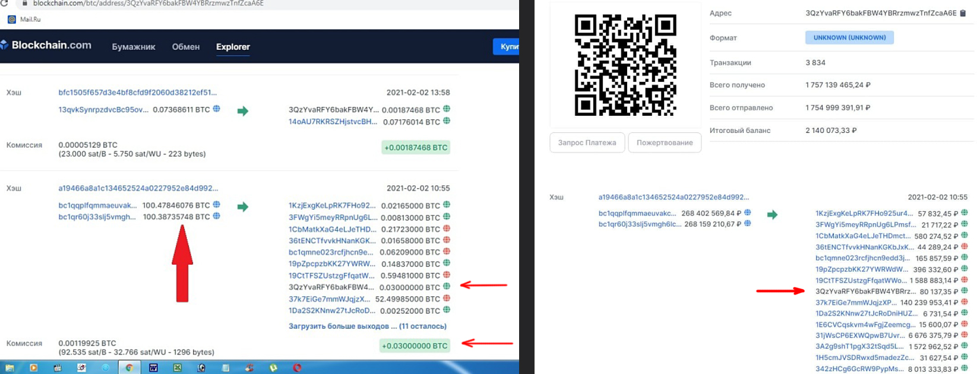This screenshot has height=374, width=980.
Task: Select the total sent value 1 754 999 391,91 ₽
Action: [838, 107]
